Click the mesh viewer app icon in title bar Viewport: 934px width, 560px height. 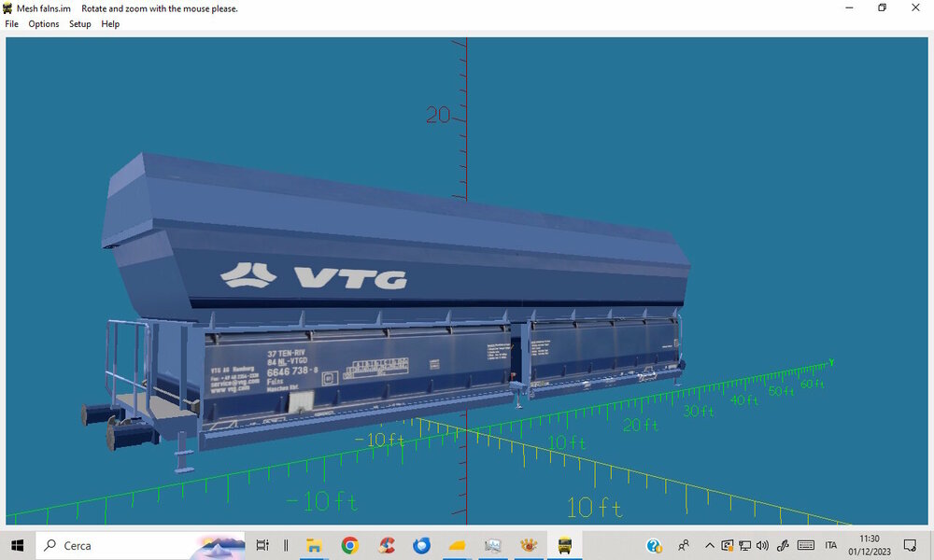point(7,8)
